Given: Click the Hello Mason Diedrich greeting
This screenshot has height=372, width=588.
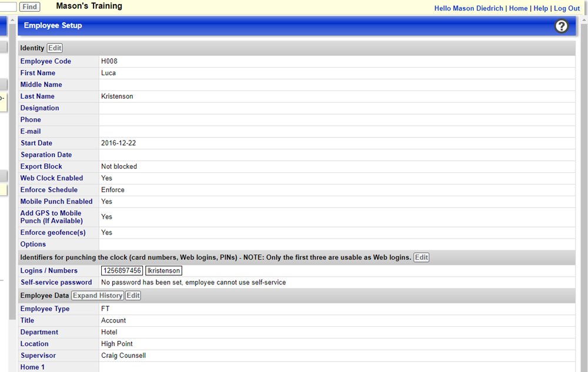Looking at the screenshot, I should [x=469, y=8].
